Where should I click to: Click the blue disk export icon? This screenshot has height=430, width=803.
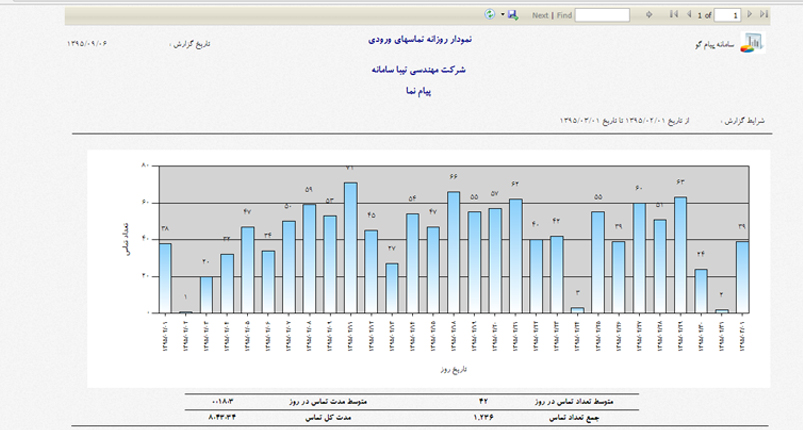pos(513,15)
